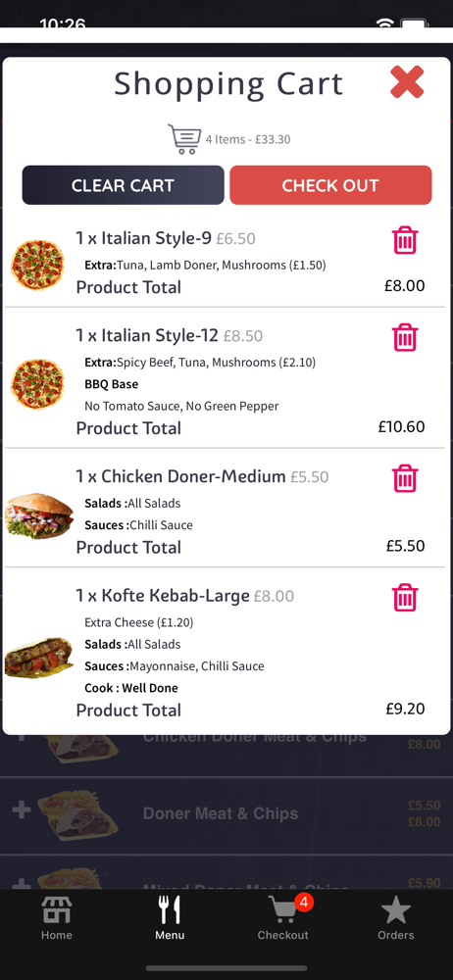Add Doner Meat & Chips with plus icon
The image size is (453, 980).
pyautogui.click(x=22, y=810)
